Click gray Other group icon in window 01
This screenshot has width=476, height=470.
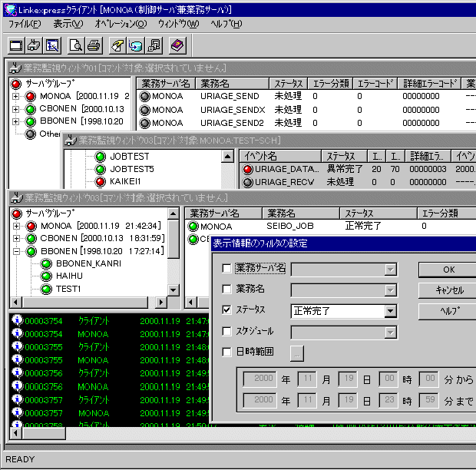click(31, 134)
